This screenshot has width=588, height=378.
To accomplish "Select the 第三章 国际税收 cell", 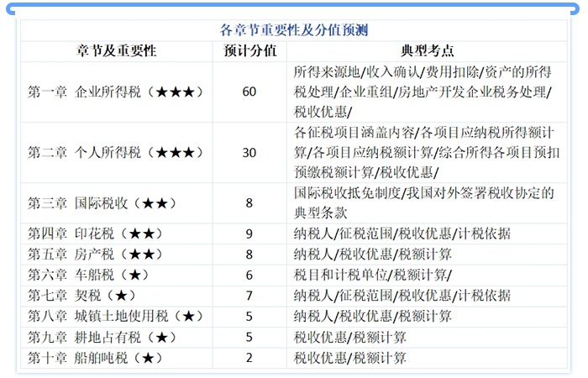I will pyautogui.click(x=117, y=203).
